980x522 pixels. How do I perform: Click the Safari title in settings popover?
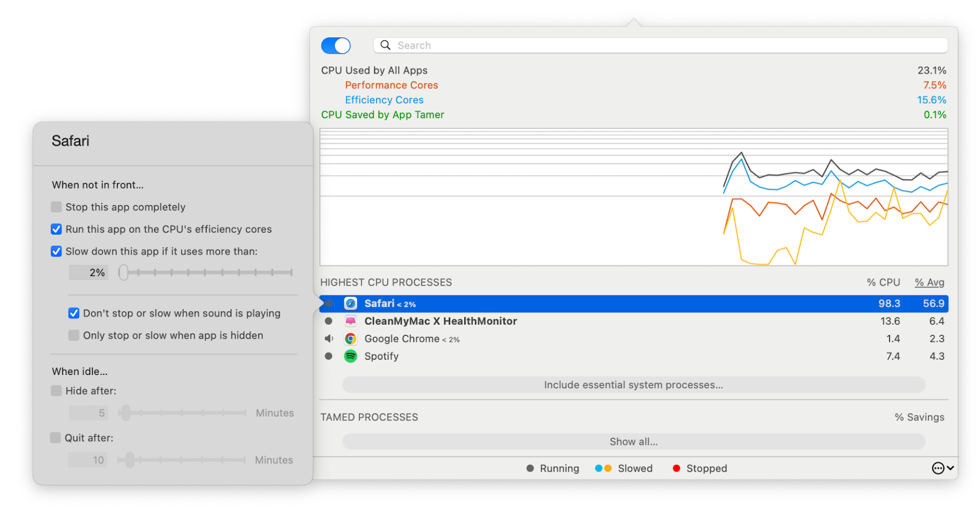[x=70, y=141]
